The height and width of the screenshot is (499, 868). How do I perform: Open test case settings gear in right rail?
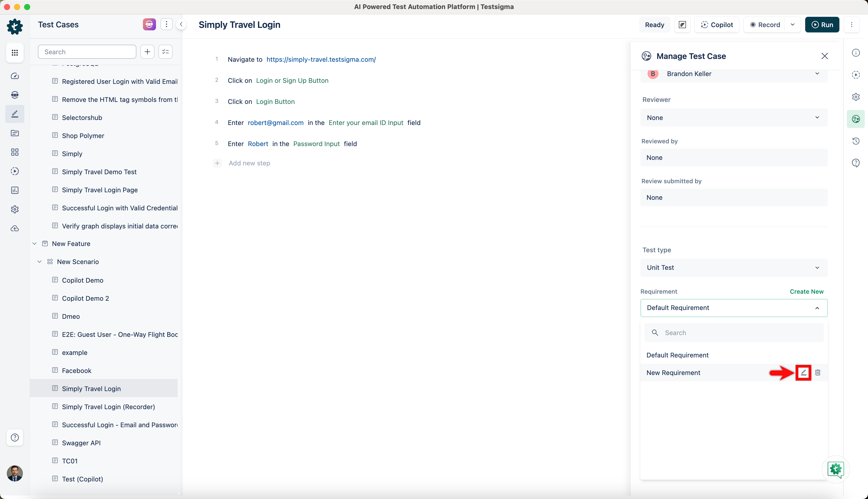(x=856, y=97)
